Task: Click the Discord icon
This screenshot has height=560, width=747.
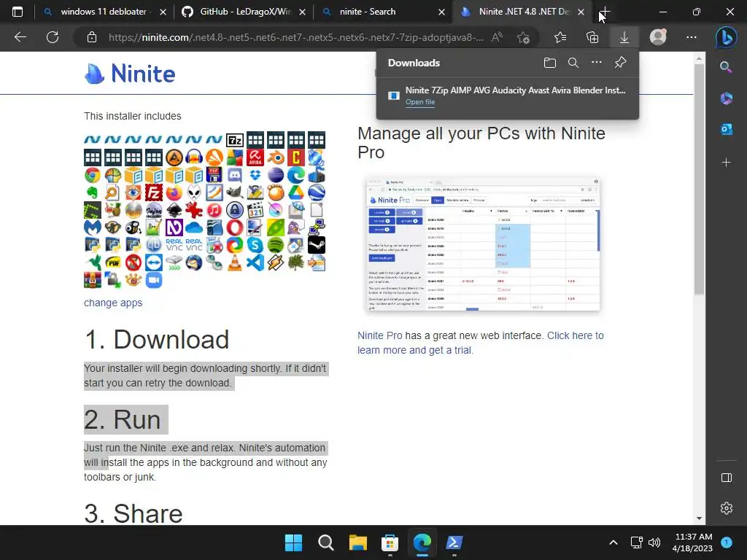Action: 234,175
